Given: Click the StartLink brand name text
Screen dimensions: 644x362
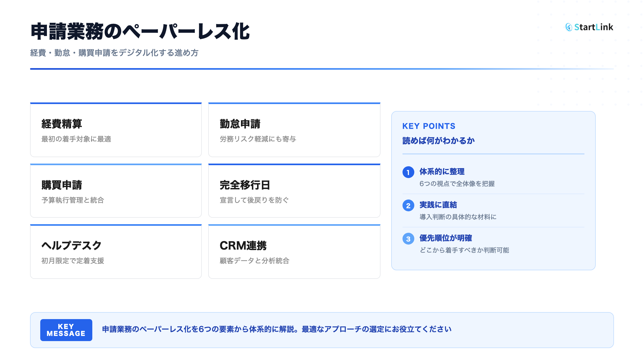Looking at the screenshot, I should pos(594,27).
